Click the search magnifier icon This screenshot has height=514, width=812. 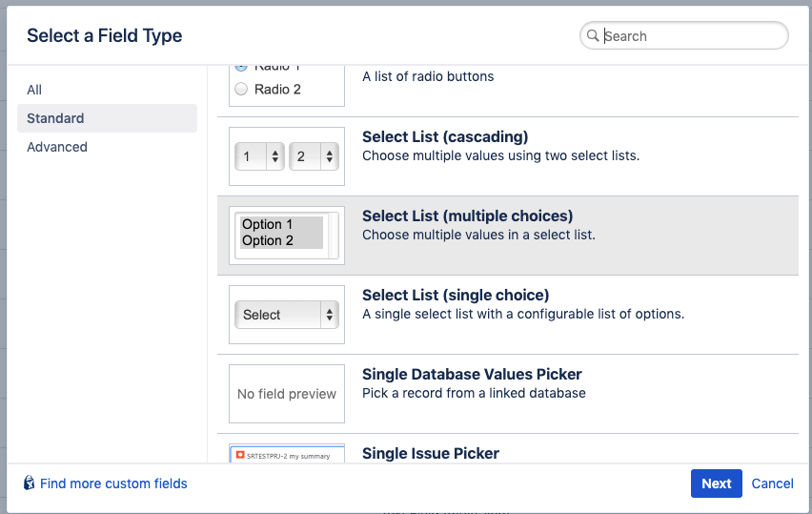[593, 35]
